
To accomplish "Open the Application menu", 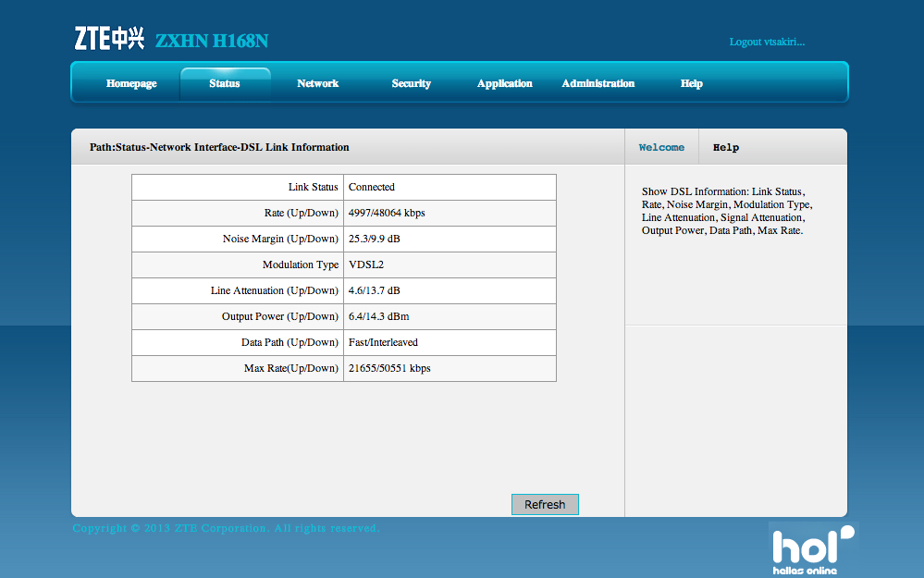I will point(504,83).
